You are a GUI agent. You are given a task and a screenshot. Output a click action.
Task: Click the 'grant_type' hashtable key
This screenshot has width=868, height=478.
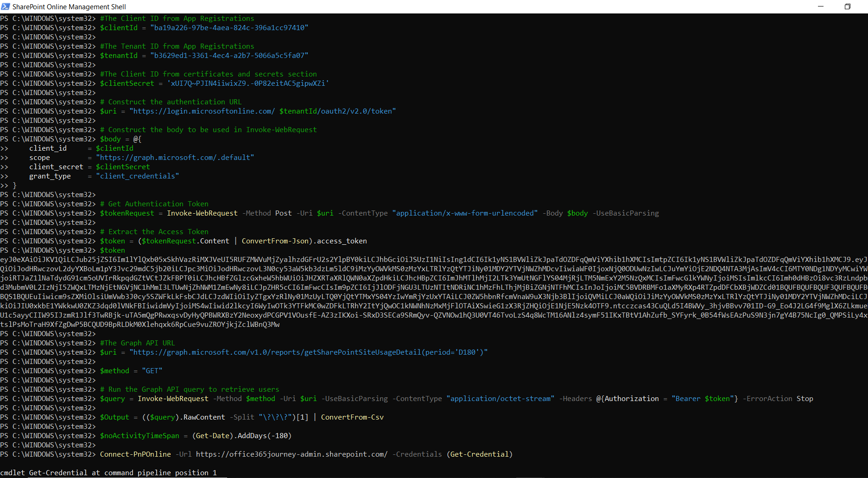pyautogui.click(x=50, y=176)
